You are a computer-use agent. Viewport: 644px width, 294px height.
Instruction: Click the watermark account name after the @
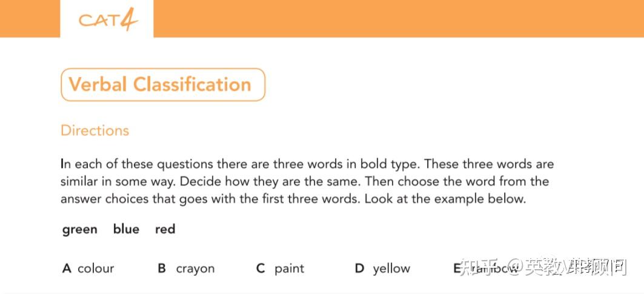click(x=574, y=267)
